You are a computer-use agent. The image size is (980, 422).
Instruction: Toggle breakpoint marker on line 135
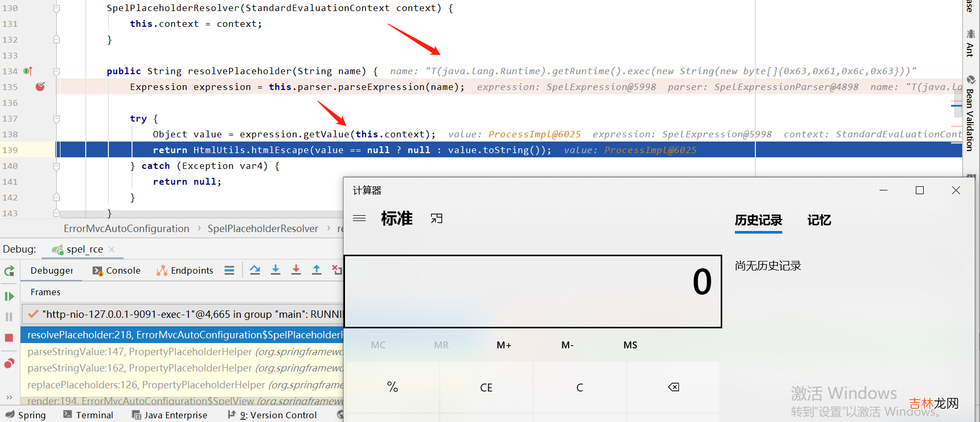click(x=40, y=87)
